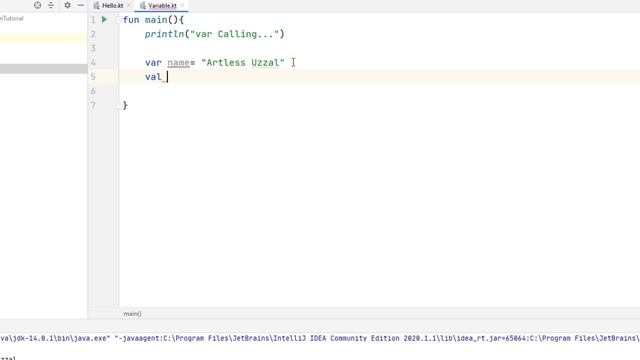This screenshot has width=640, height=360.
Task: Click the string "Artless Uzzal"
Action: [243, 63]
